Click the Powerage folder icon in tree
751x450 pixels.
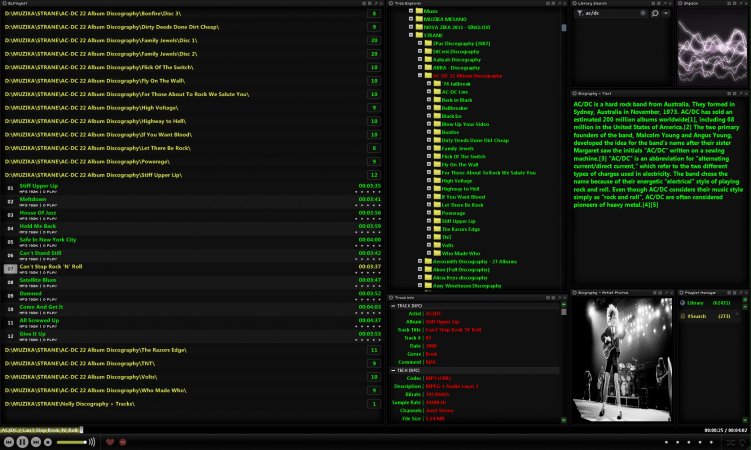[x=437, y=213]
